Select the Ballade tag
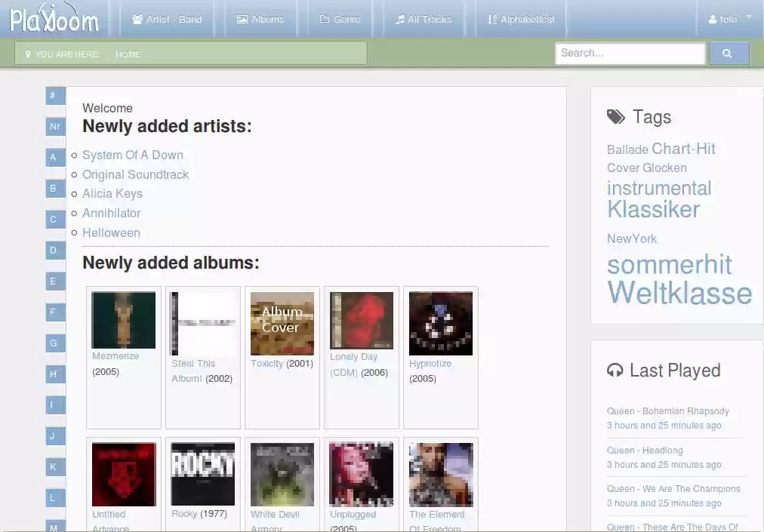The width and height of the screenshot is (764, 532). pyautogui.click(x=627, y=149)
